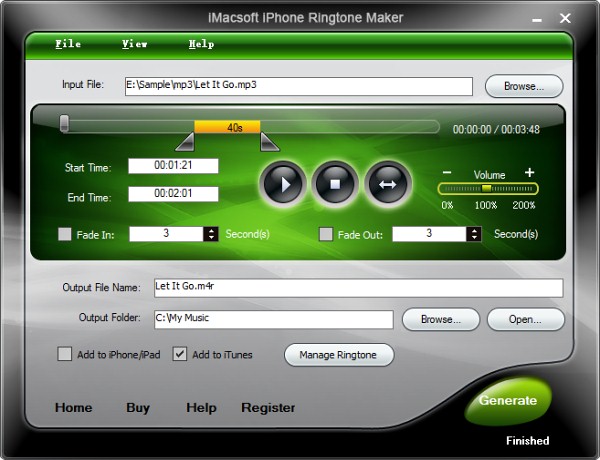Click the left start-point triangle marker
600x460 pixels.
tap(185, 142)
